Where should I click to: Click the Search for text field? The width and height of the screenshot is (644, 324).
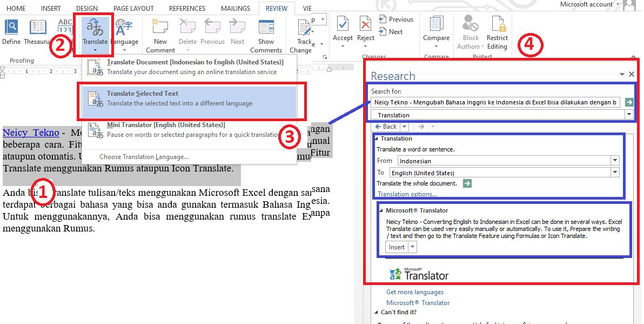(x=495, y=102)
